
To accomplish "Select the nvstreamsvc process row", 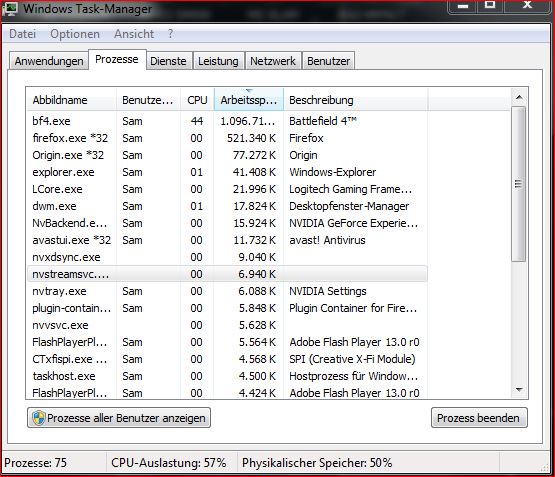I will [227, 274].
